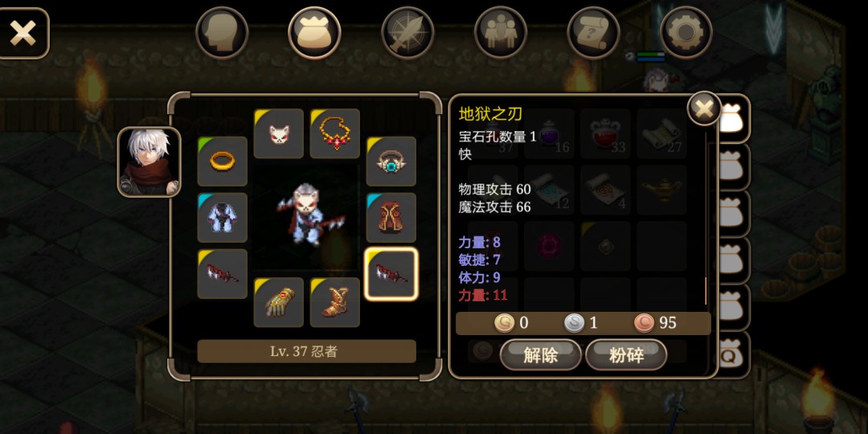Select the left-hand bloody blade weapon slot

pos(222,273)
